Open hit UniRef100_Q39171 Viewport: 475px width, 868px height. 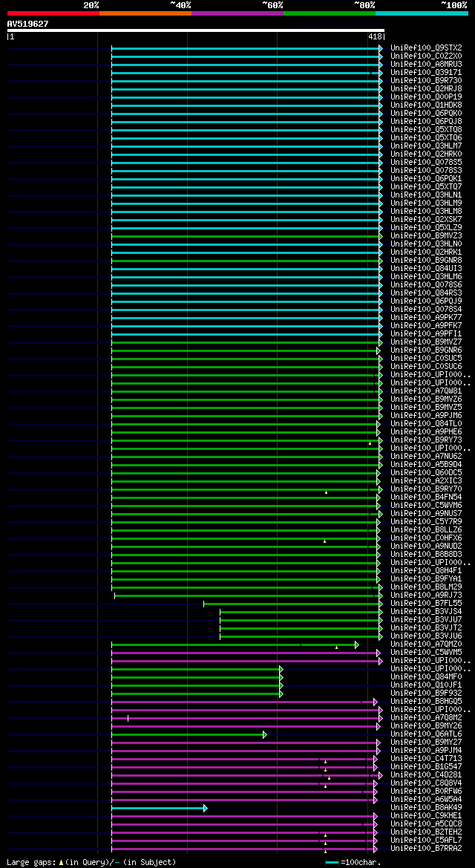[426, 72]
